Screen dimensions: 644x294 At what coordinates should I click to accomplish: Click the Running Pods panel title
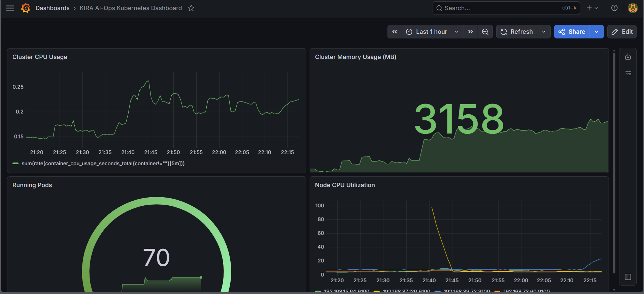click(x=32, y=185)
